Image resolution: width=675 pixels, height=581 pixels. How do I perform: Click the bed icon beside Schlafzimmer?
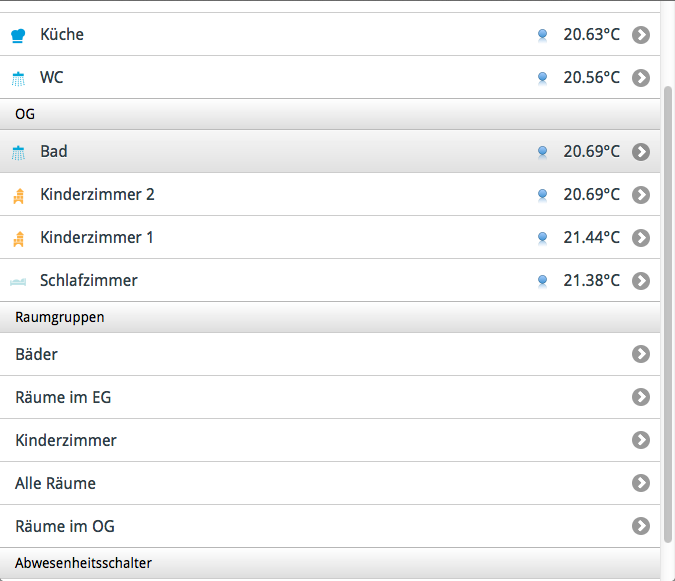(x=18, y=282)
